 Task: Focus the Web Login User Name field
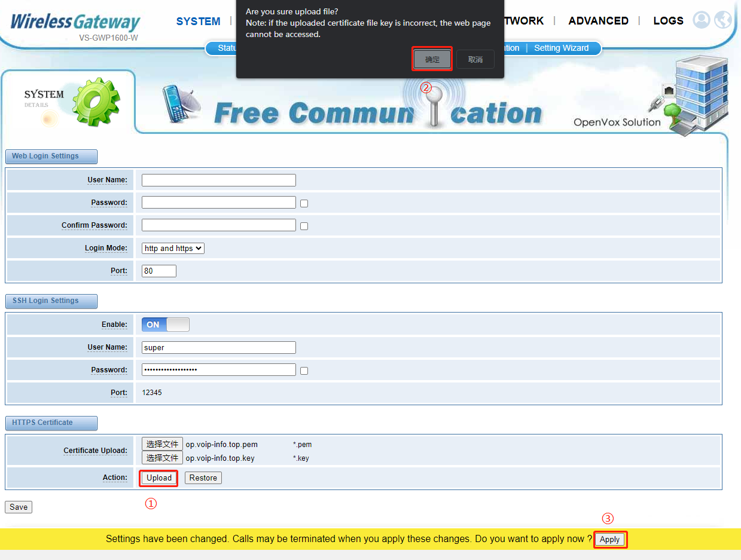tap(219, 180)
